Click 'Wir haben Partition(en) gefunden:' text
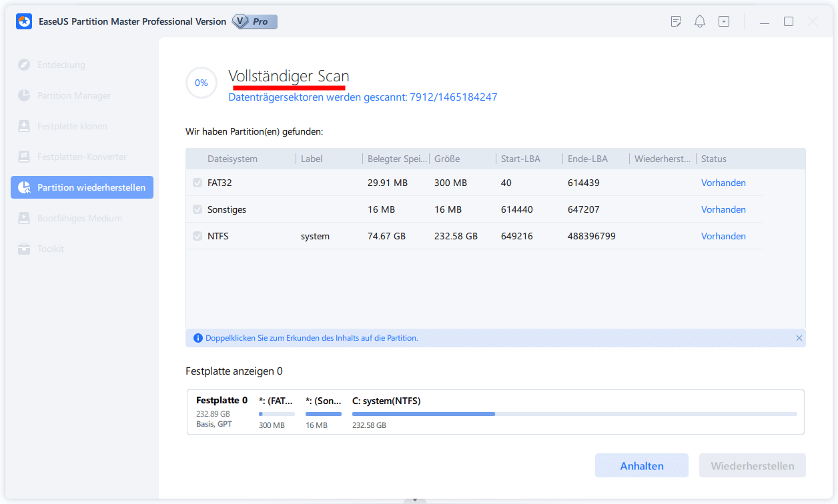This screenshot has width=838, height=504. point(254,132)
